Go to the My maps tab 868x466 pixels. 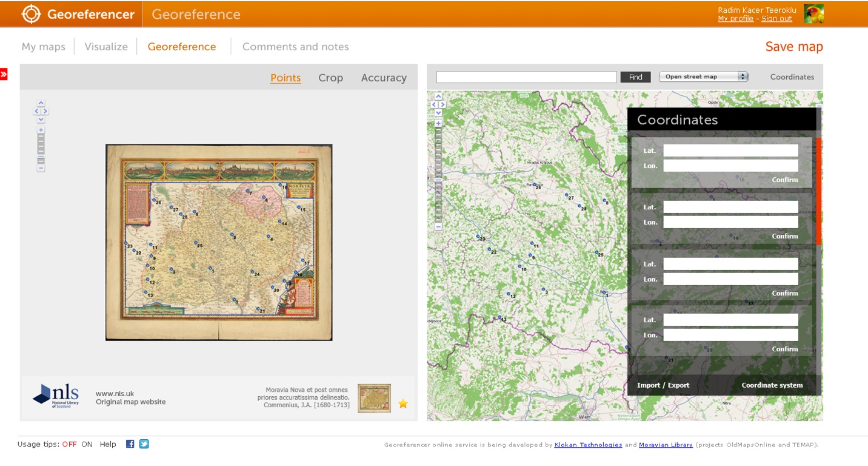coord(44,47)
